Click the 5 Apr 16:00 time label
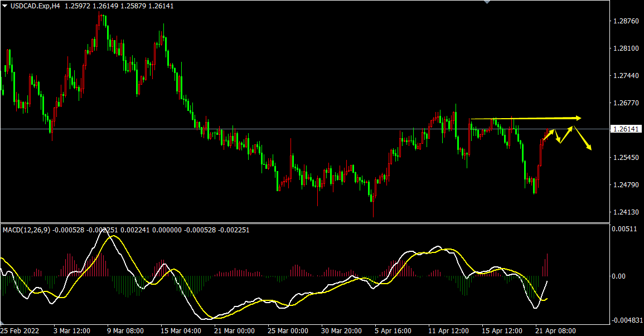The image size is (644, 336). coord(393,330)
